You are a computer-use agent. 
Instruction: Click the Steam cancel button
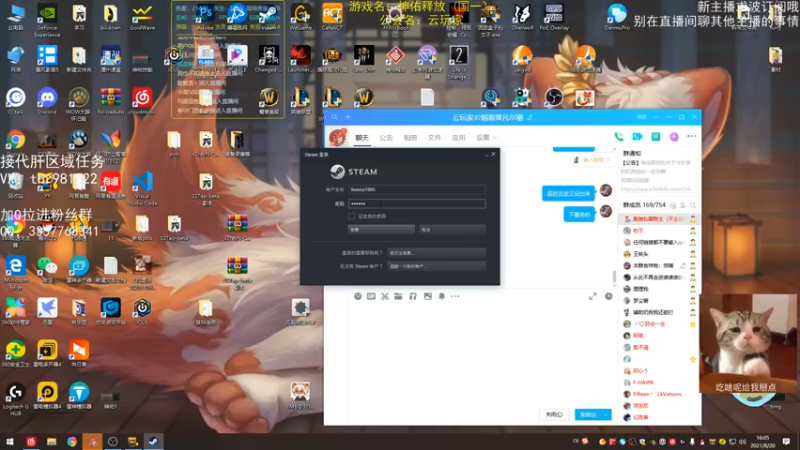click(452, 229)
